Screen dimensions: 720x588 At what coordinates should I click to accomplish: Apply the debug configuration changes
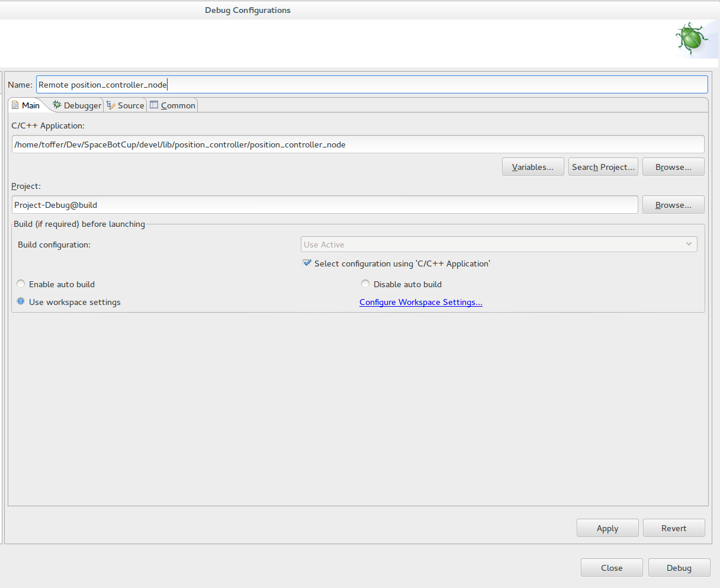[x=607, y=528]
